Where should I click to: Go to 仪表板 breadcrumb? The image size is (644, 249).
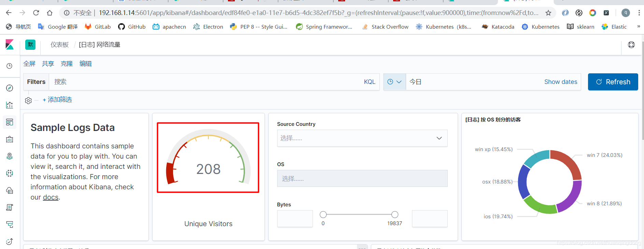coord(60,45)
